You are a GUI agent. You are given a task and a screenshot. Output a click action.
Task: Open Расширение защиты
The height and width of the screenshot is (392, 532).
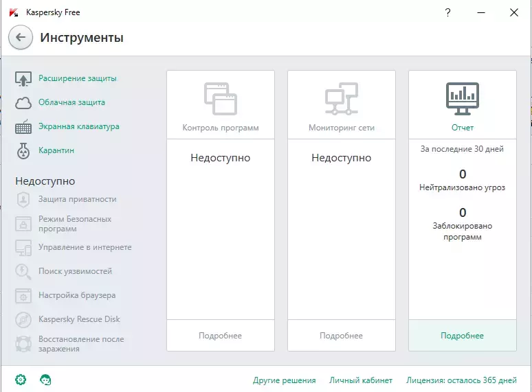tap(78, 78)
